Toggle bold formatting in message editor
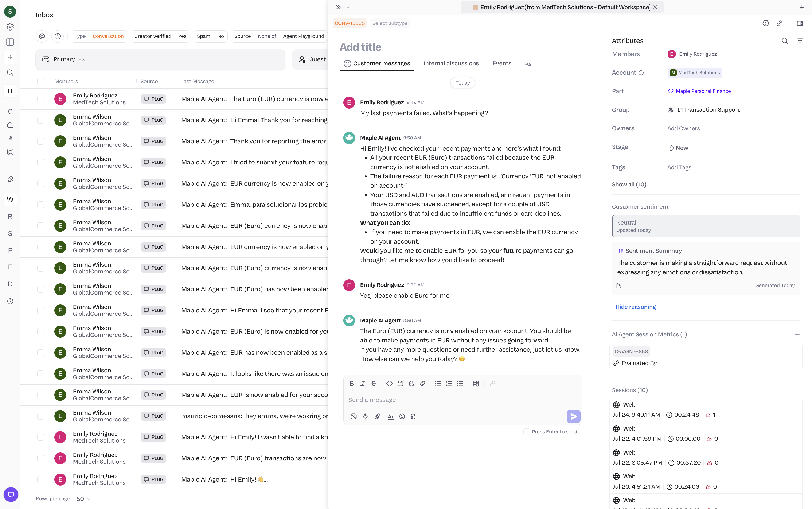The image size is (812, 509). pyautogui.click(x=351, y=383)
